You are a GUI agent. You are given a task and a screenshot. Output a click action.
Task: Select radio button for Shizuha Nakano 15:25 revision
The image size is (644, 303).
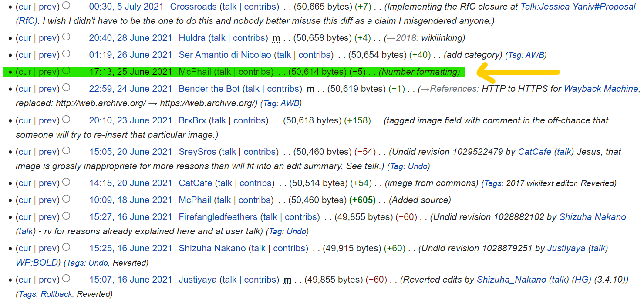[66, 247]
